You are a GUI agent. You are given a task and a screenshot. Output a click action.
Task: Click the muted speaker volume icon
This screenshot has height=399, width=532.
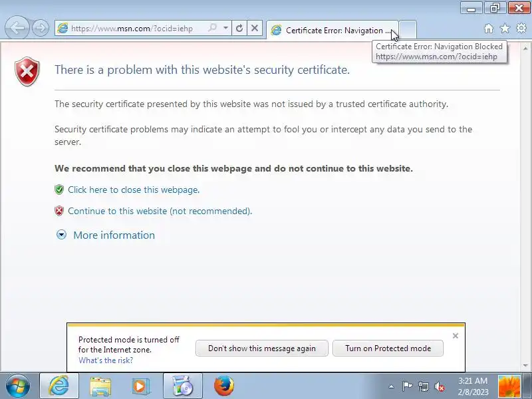440,386
